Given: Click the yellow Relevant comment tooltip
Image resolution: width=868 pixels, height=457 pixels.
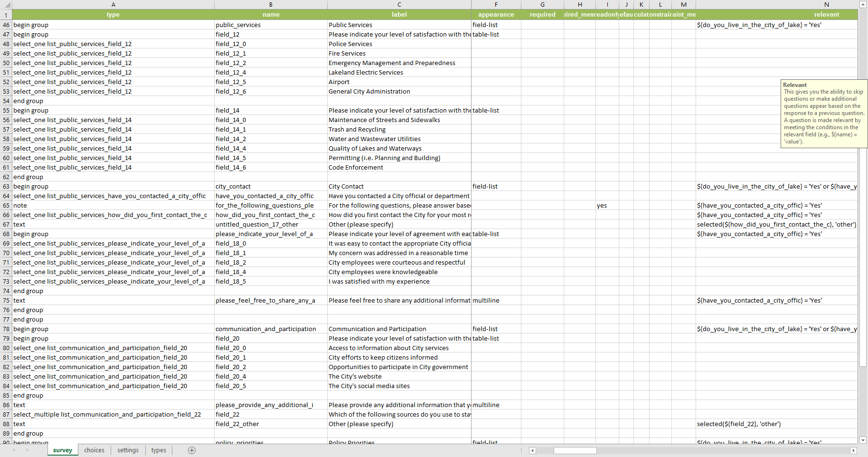Looking at the screenshot, I should point(824,114).
